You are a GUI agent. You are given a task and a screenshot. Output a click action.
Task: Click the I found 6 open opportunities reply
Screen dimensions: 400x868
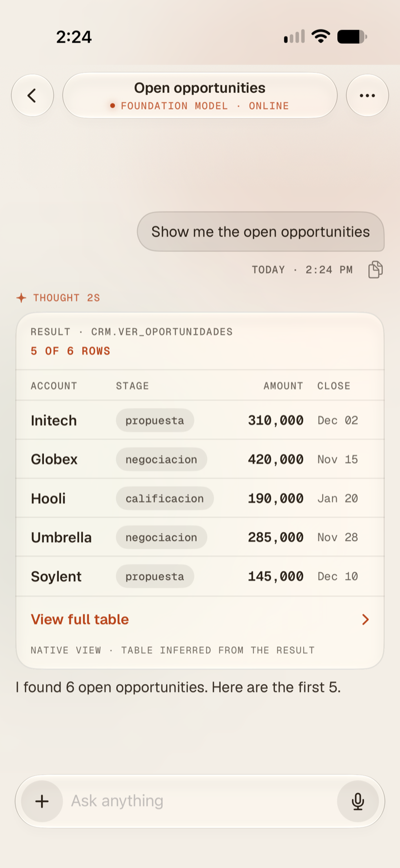click(x=178, y=688)
